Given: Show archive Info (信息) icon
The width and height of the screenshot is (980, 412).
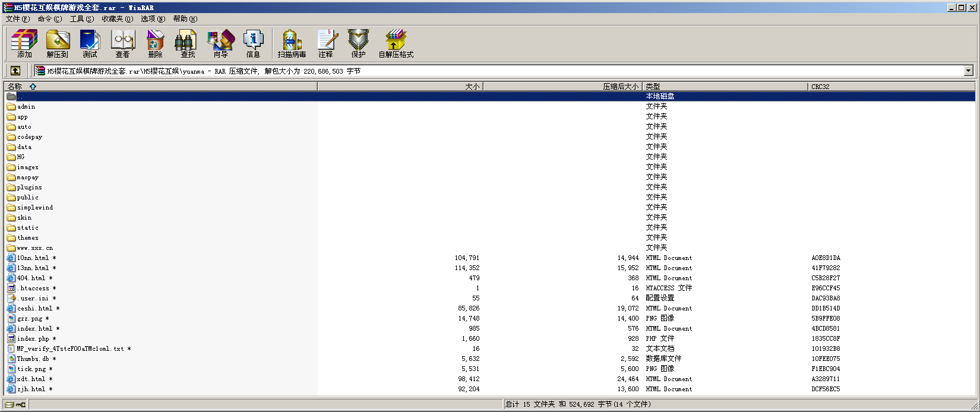Looking at the screenshot, I should [x=253, y=43].
